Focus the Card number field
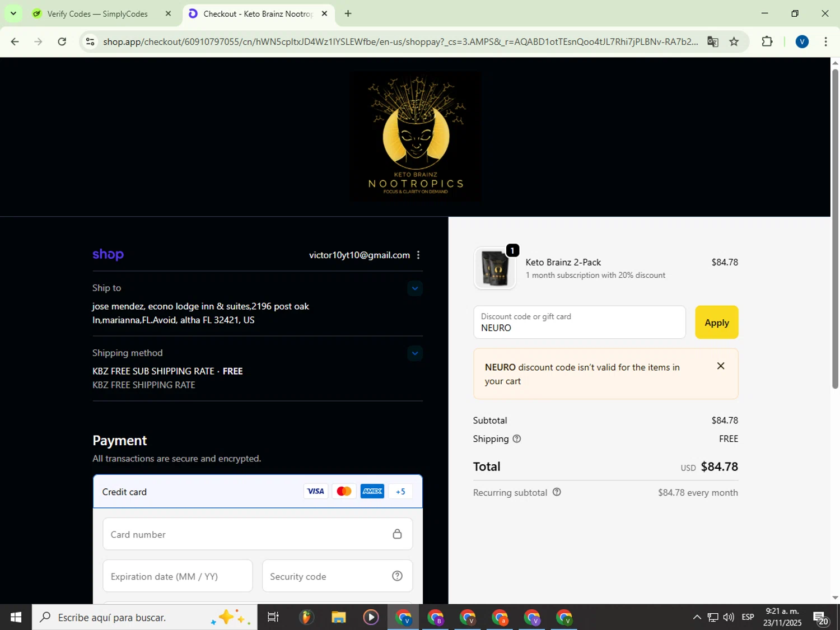Screen dimensions: 840x630 (258, 534)
